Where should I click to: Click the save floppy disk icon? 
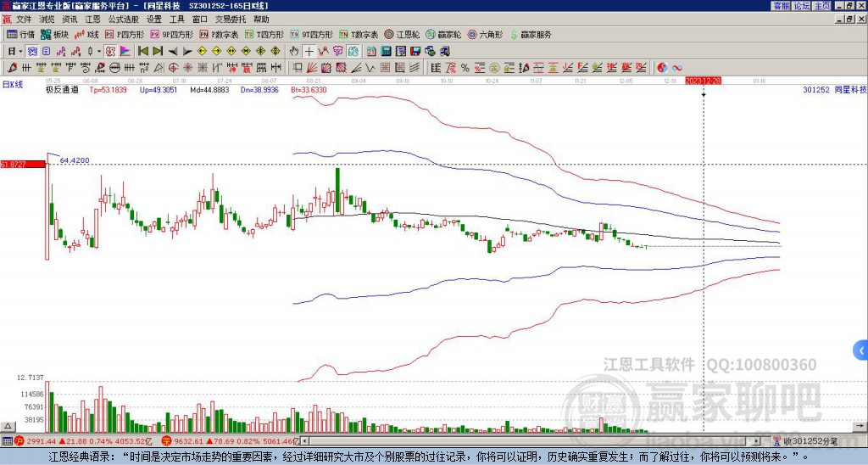coord(415,51)
